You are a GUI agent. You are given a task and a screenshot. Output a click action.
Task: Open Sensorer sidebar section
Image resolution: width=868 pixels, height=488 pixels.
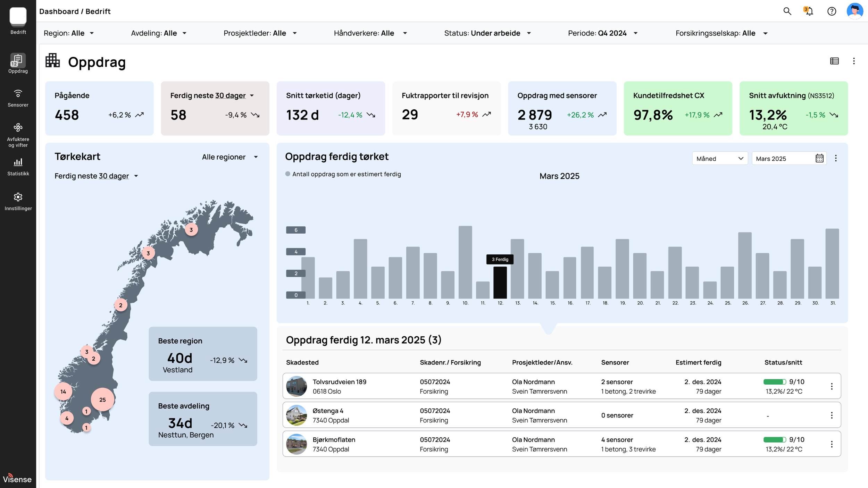(18, 98)
